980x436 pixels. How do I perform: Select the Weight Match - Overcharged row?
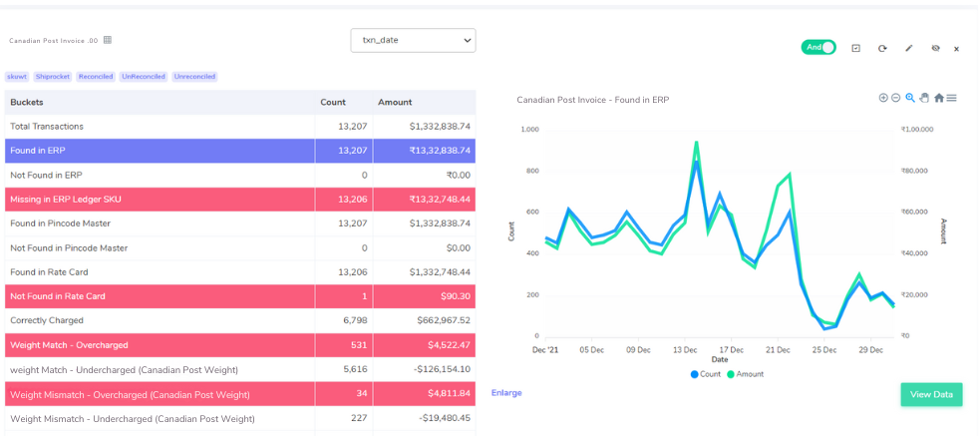(x=240, y=344)
